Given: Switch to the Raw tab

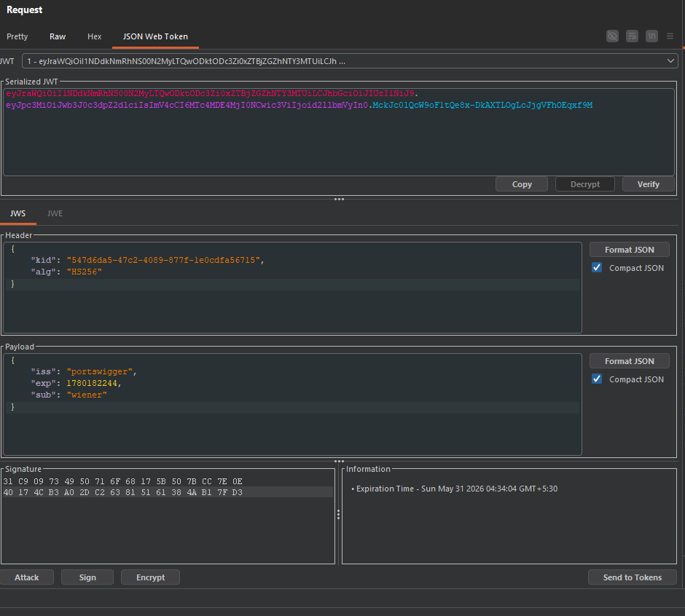Looking at the screenshot, I should click(58, 36).
